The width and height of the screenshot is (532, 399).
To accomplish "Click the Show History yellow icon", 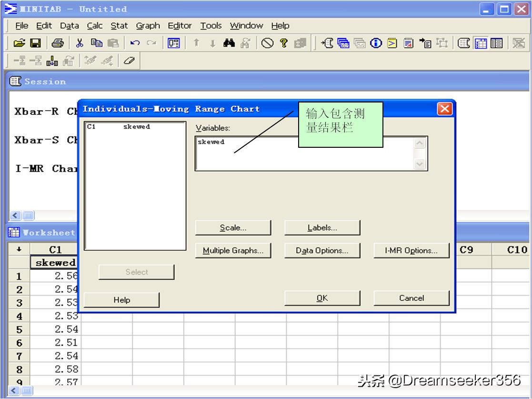I will tap(392, 43).
